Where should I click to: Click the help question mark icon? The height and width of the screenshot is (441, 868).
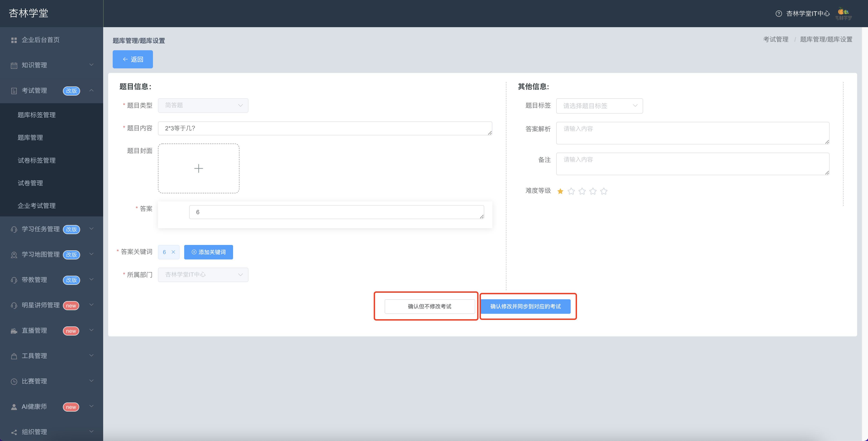tap(778, 14)
